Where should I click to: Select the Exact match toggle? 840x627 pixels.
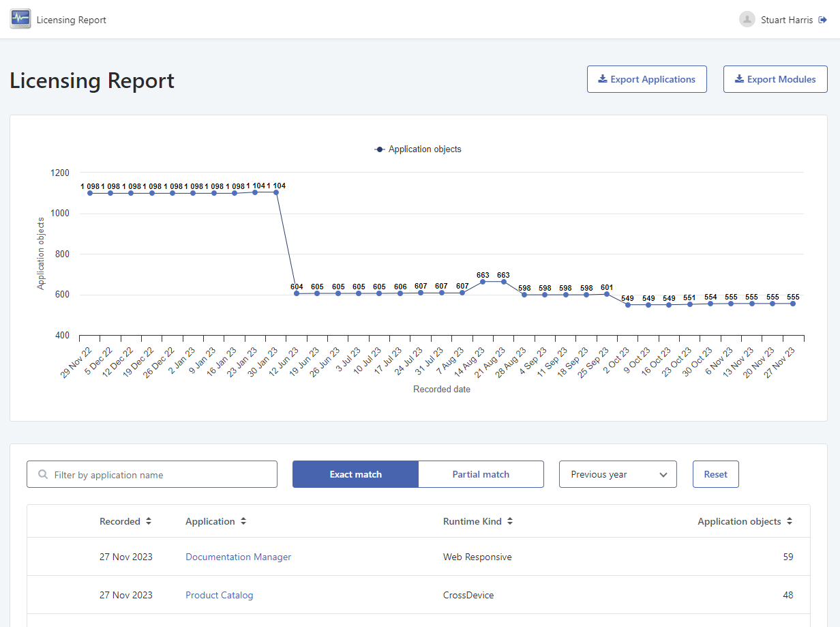click(x=355, y=474)
